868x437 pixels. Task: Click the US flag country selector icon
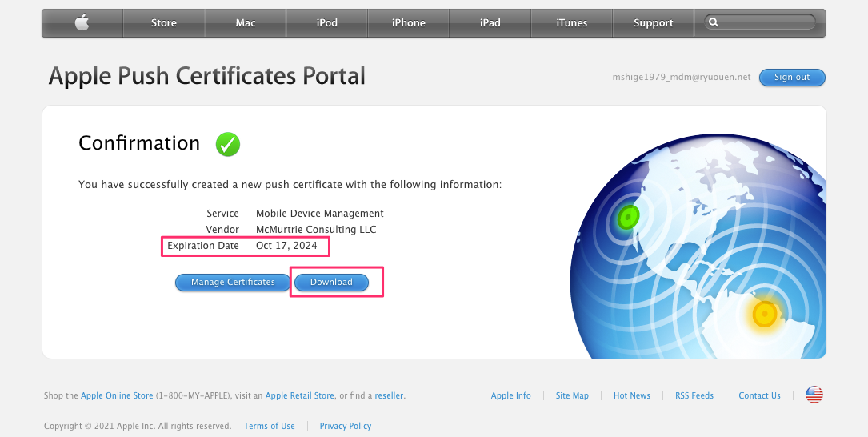tap(814, 395)
